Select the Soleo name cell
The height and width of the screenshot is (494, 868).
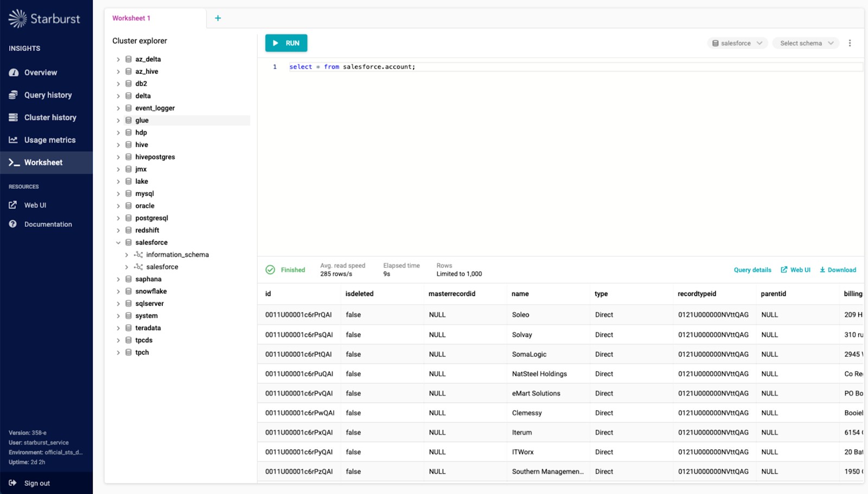[x=520, y=315]
